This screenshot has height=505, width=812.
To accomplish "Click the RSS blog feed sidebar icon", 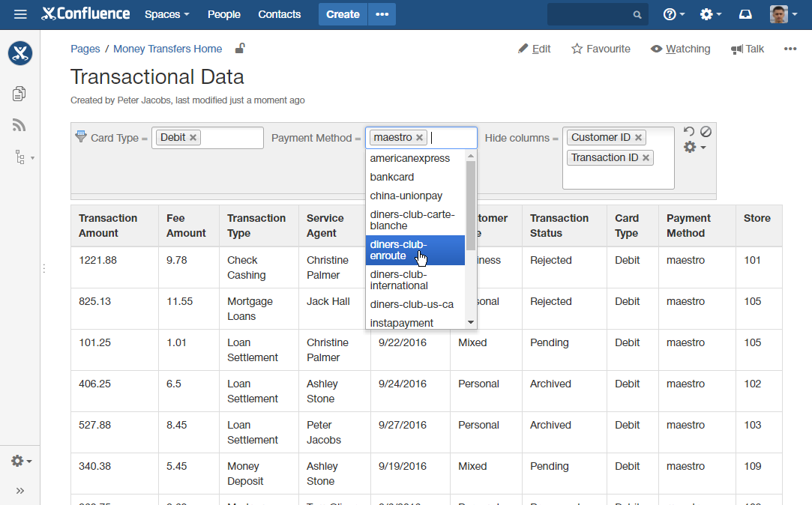I will 19,125.
